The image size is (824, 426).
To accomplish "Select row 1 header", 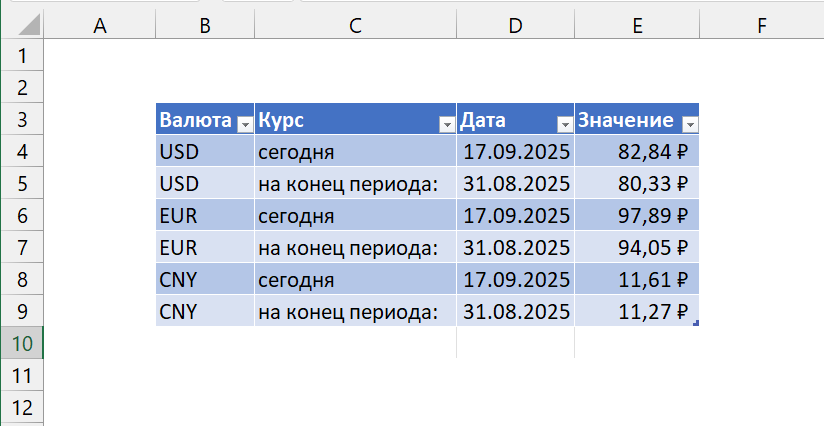I will 22,55.
